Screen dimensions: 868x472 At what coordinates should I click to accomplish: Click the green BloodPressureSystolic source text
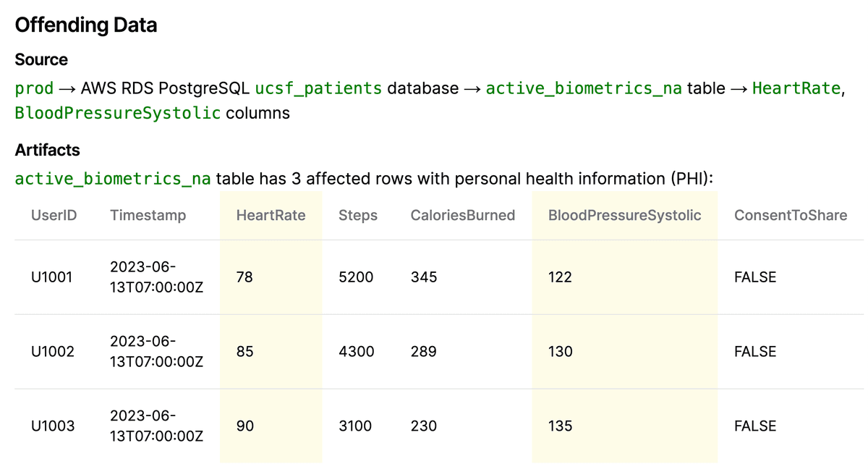coord(117,114)
